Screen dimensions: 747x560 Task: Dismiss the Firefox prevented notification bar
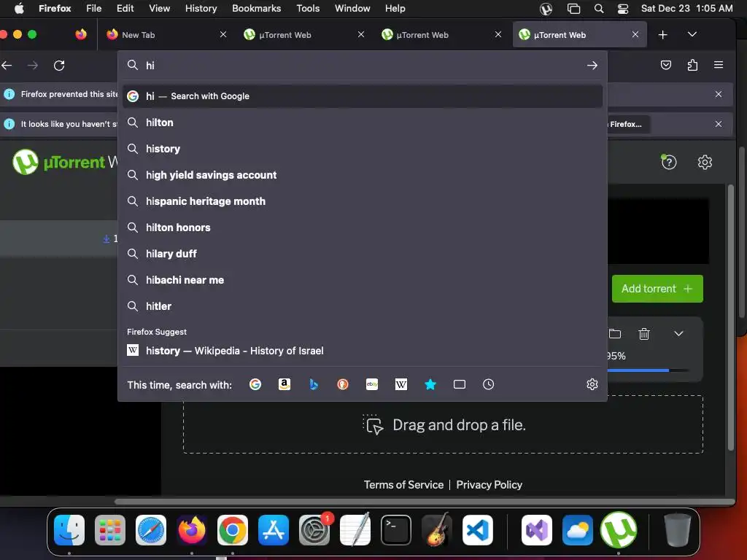pos(719,94)
